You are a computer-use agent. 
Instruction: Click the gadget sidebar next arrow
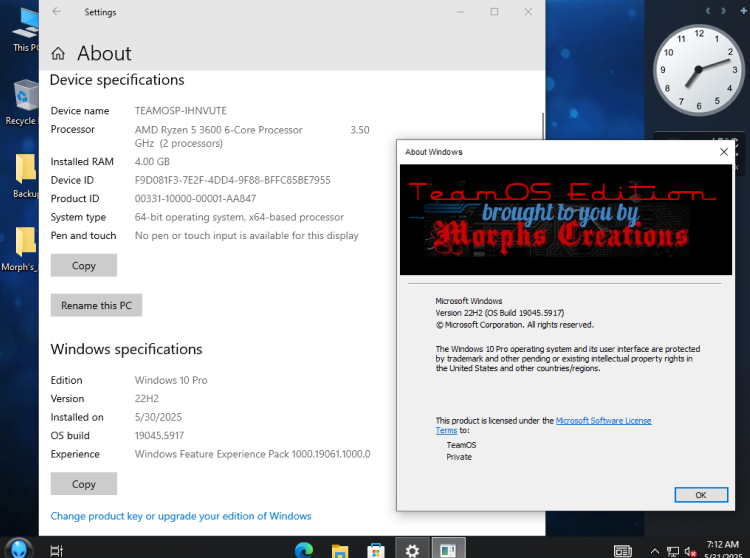pos(723,11)
